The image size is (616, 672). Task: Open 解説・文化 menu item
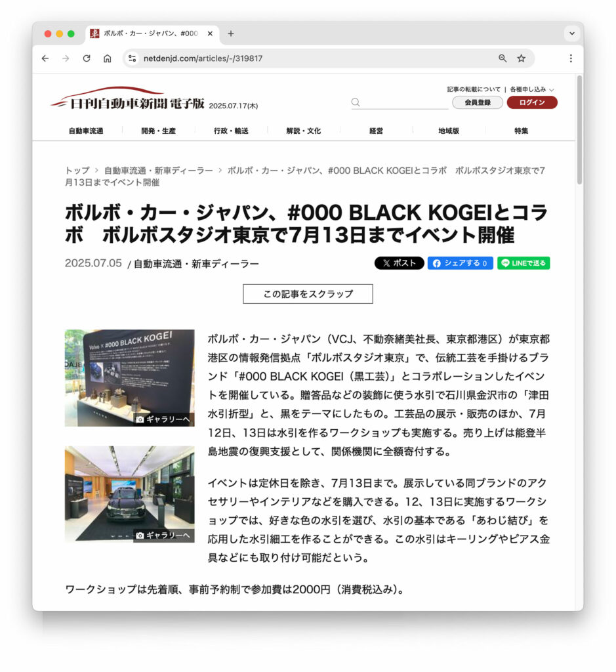click(x=303, y=131)
